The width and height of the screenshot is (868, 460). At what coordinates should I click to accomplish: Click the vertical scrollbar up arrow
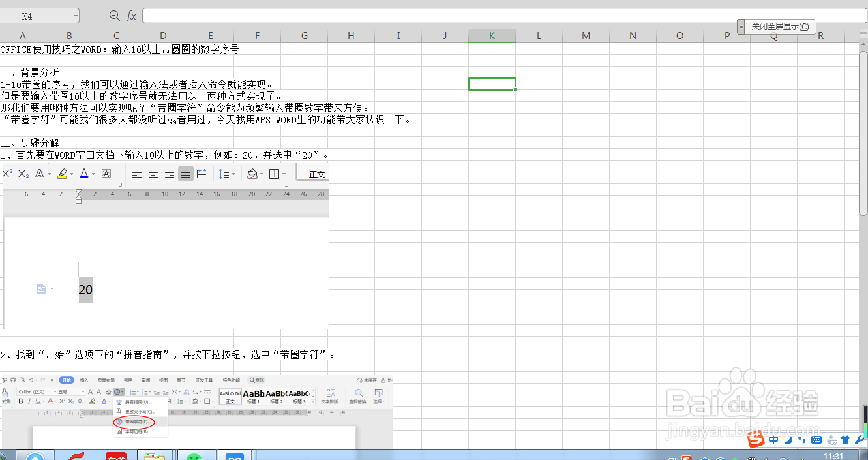[863, 46]
